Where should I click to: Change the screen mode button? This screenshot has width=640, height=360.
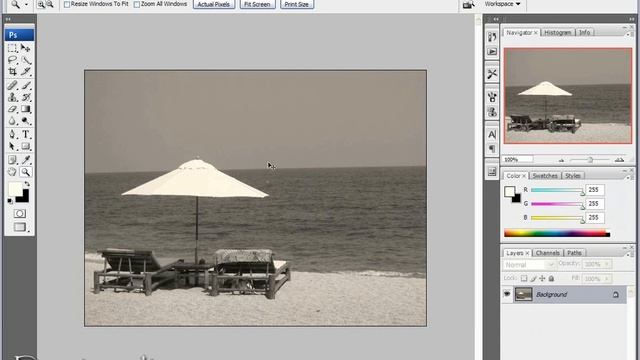[19, 227]
